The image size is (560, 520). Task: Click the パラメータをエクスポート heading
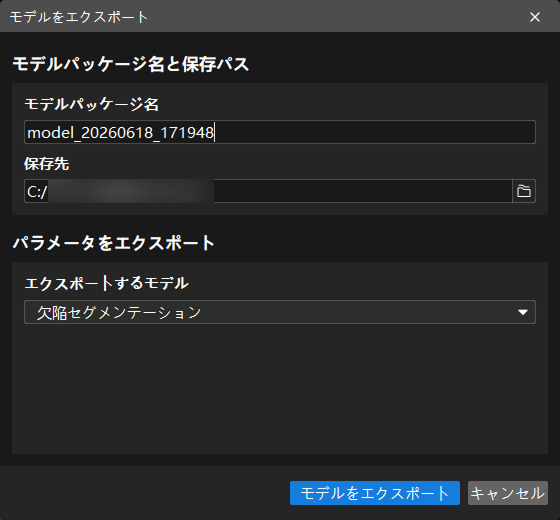tap(114, 243)
